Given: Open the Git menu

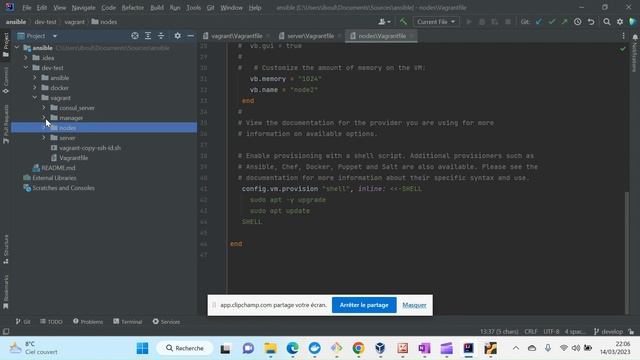Looking at the screenshot, I should coord(210,8).
